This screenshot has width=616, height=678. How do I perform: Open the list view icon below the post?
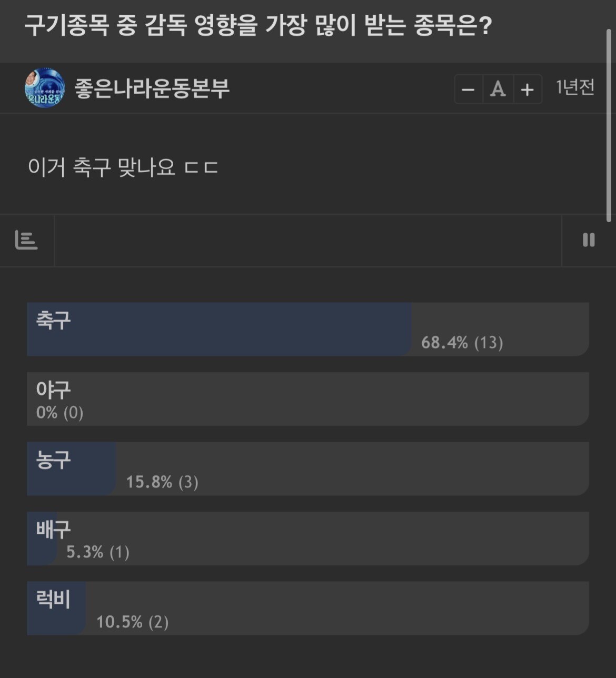tap(26, 240)
